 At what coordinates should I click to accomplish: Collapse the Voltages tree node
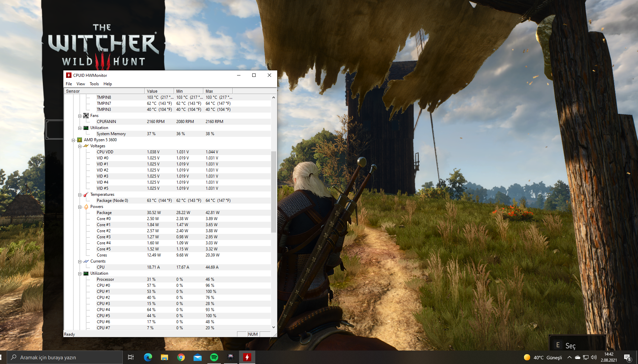click(x=80, y=146)
